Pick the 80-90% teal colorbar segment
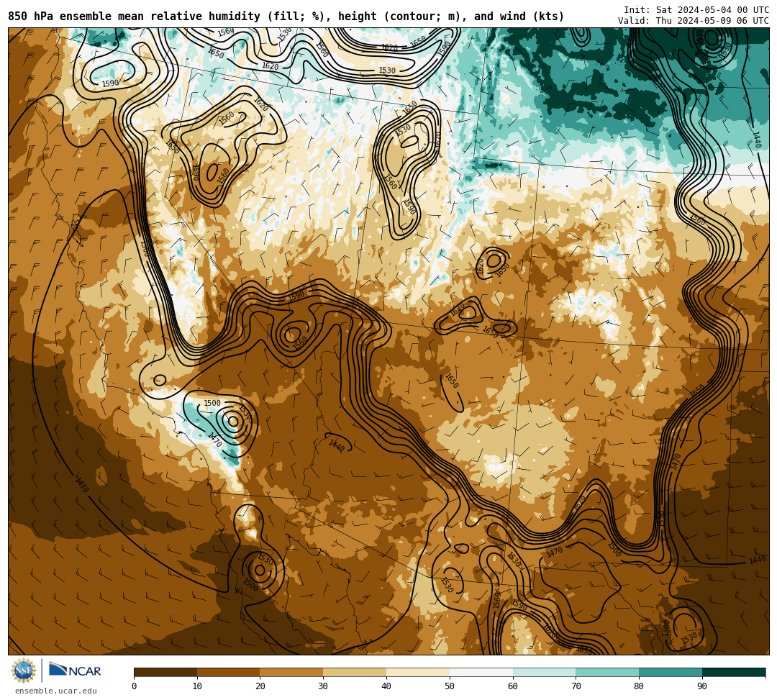777x700 pixels. (671, 672)
